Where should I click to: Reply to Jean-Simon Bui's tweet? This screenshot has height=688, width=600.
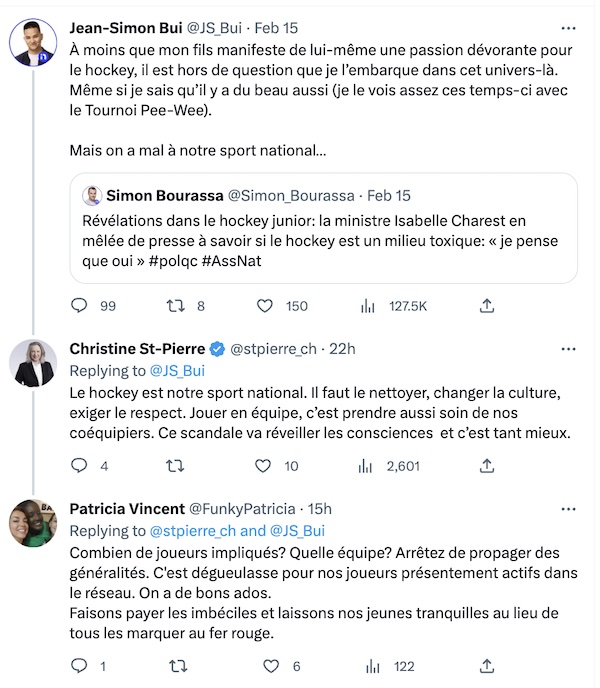pyautogui.click(x=79, y=305)
